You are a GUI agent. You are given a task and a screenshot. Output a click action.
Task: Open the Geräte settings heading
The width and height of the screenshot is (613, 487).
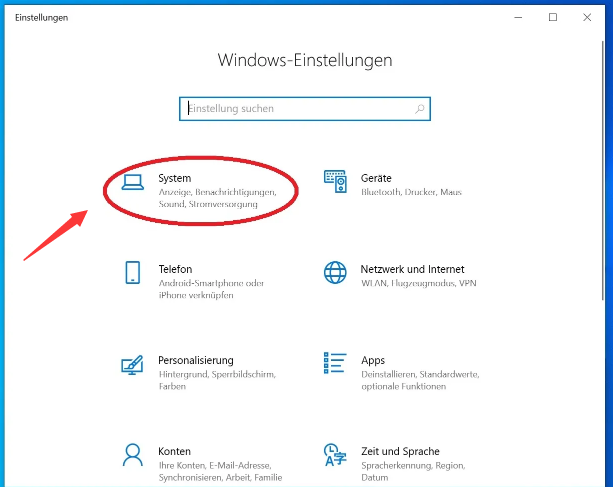click(376, 178)
